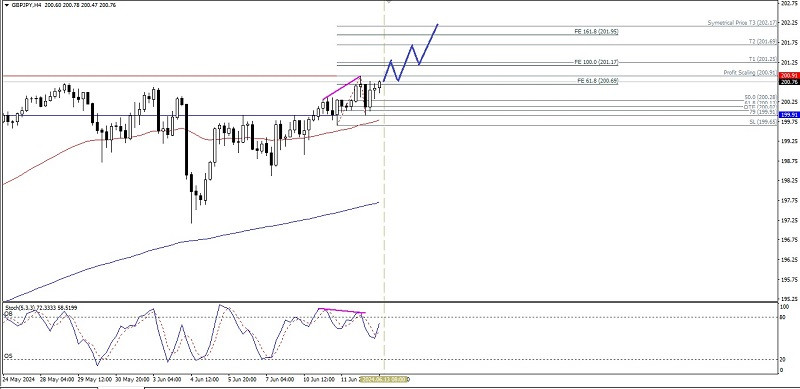Click the 80 level on stochastic scale

pos(784,318)
